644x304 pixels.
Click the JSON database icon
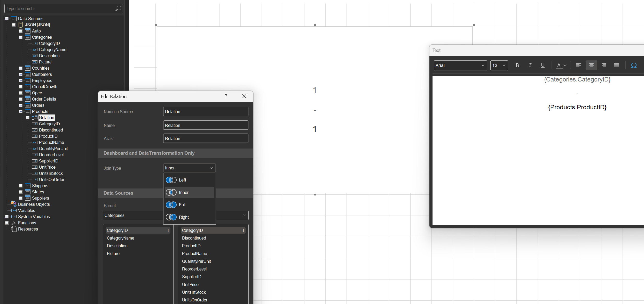click(x=21, y=25)
